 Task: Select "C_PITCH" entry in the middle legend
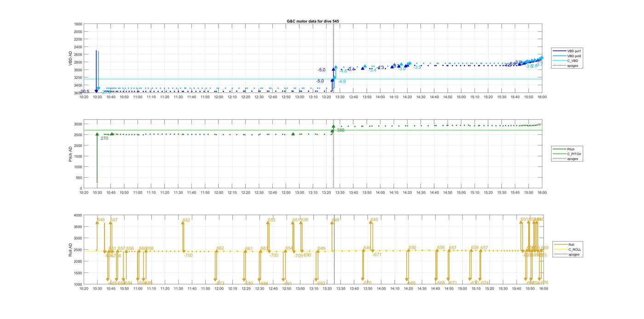[574, 154]
